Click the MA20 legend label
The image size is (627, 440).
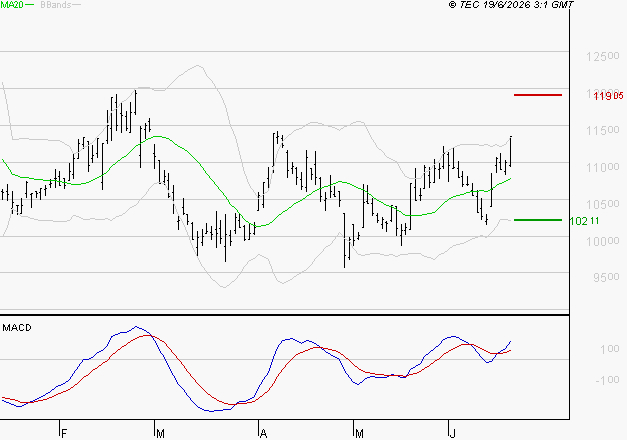pyautogui.click(x=12, y=5)
